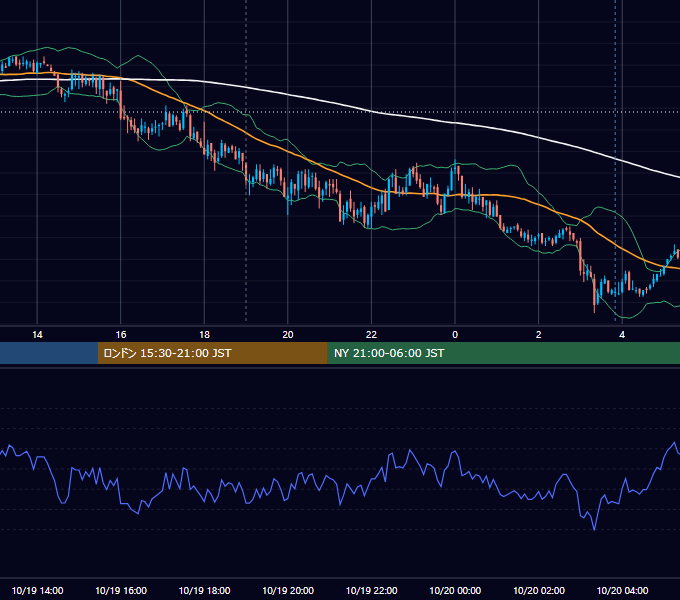
Task: Click the blue session bar before ロンドン
Action: pyautogui.click(x=49, y=353)
